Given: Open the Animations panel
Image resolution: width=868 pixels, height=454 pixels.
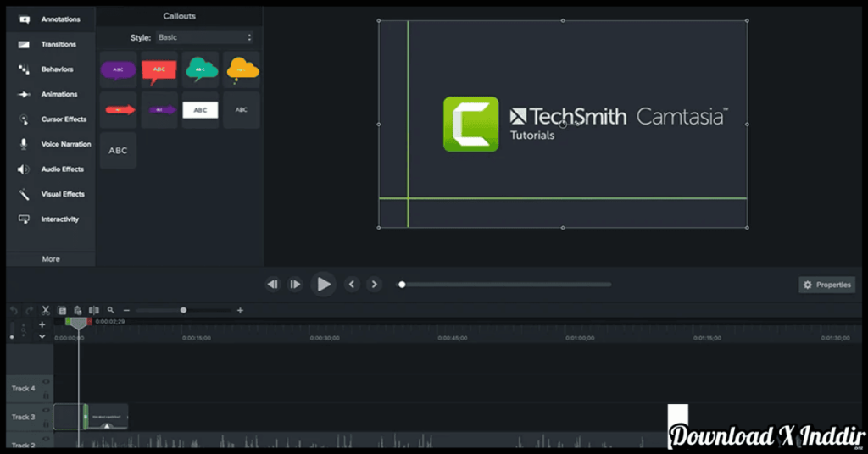Looking at the screenshot, I should (x=50, y=94).
